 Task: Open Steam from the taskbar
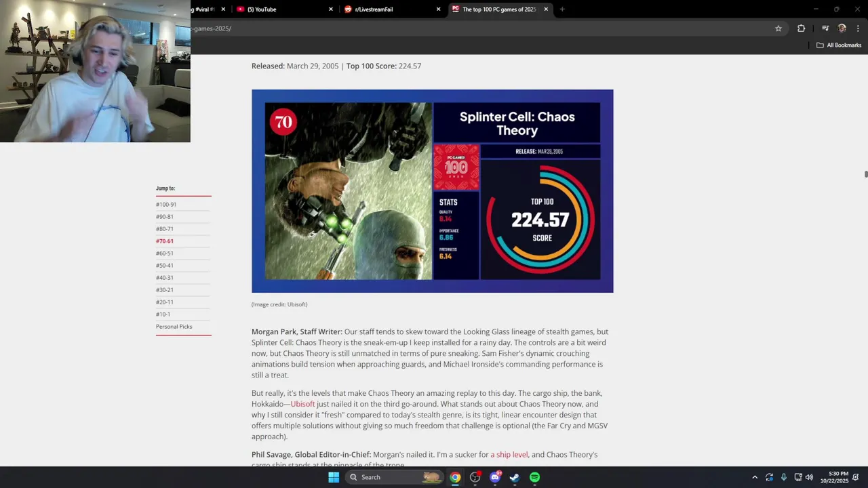click(515, 477)
